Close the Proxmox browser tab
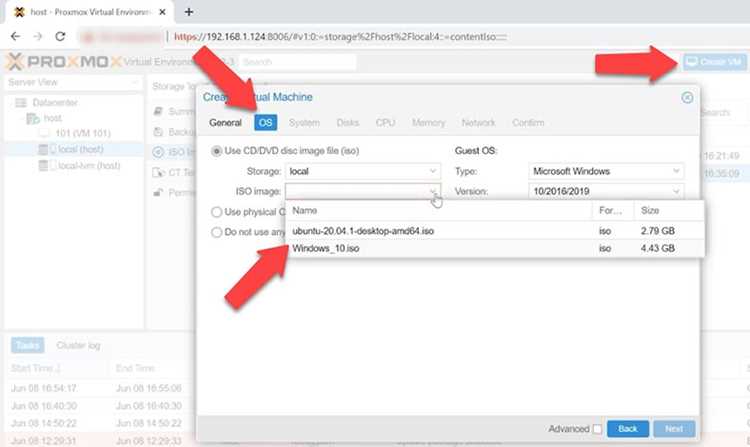 (x=162, y=12)
